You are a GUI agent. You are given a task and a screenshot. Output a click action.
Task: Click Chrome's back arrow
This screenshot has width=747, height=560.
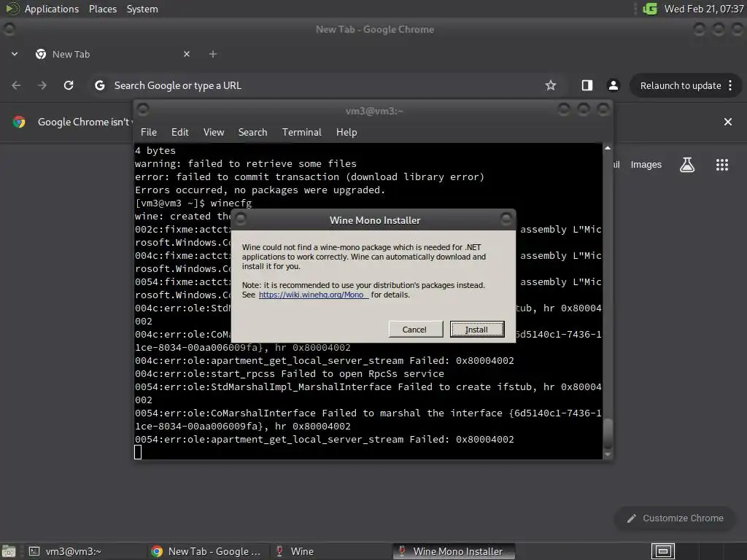(16, 85)
